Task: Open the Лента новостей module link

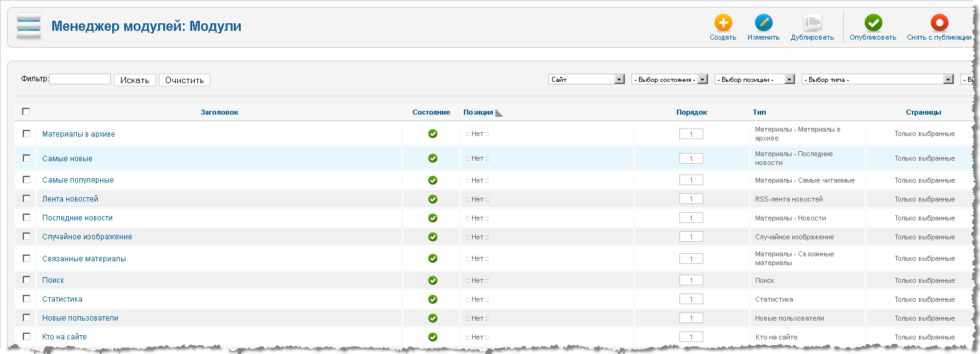Action: (x=70, y=199)
